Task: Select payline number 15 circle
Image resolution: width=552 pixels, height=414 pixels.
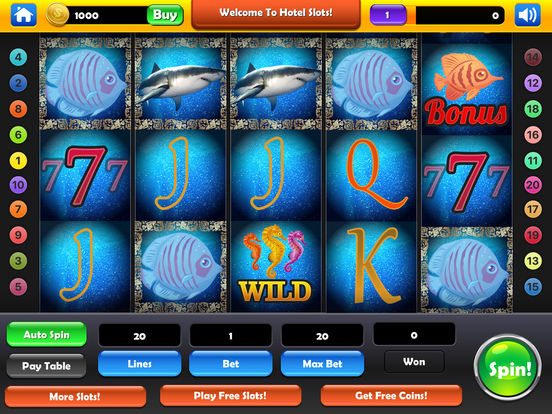Action: [533, 287]
